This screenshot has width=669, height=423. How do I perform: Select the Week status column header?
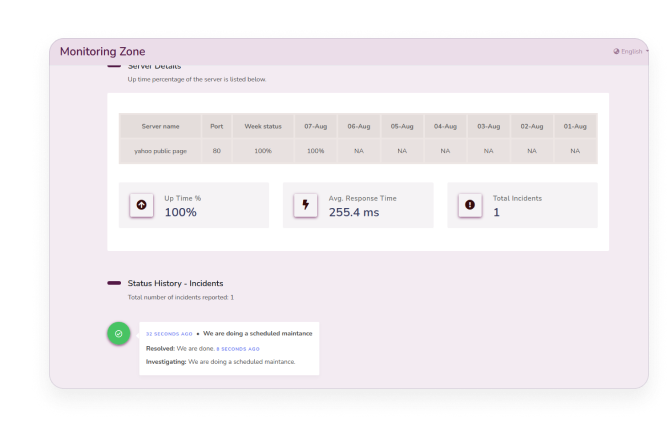pos(263,126)
